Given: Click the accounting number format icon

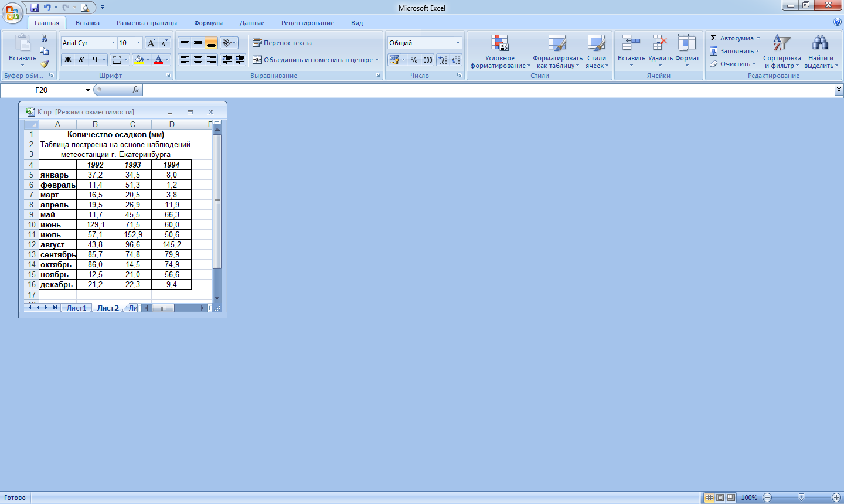Looking at the screenshot, I should (x=394, y=60).
